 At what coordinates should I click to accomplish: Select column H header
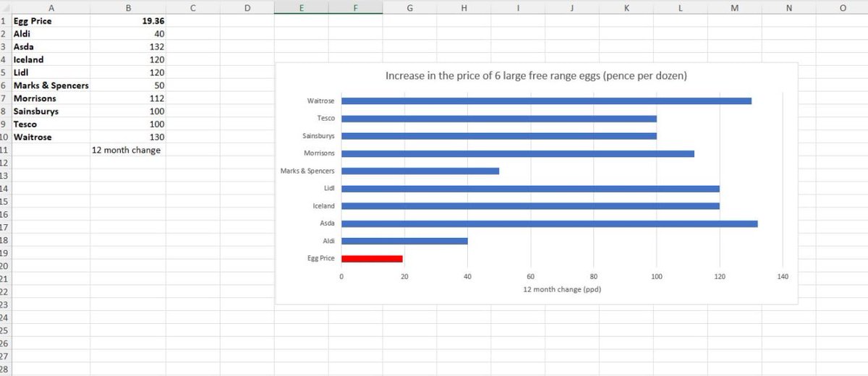[464, 7]
